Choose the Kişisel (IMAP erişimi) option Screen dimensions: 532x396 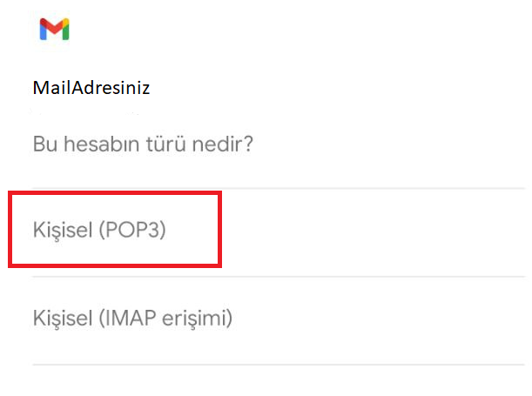[x=132, y=318]
